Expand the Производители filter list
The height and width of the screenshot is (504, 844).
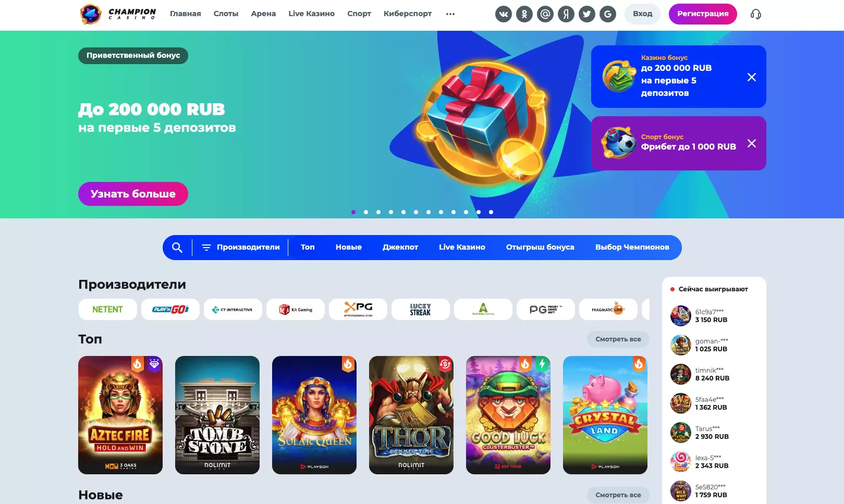(x=241, y=247)
